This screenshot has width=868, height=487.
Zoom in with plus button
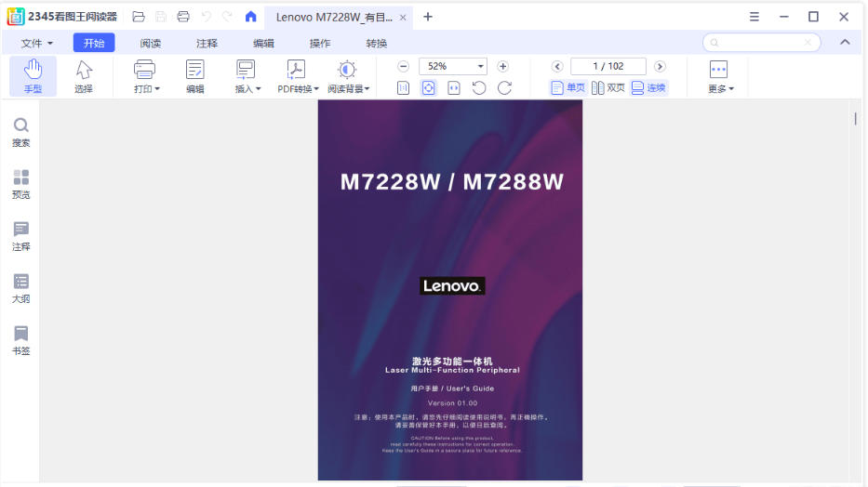click(x=502, y=66)
